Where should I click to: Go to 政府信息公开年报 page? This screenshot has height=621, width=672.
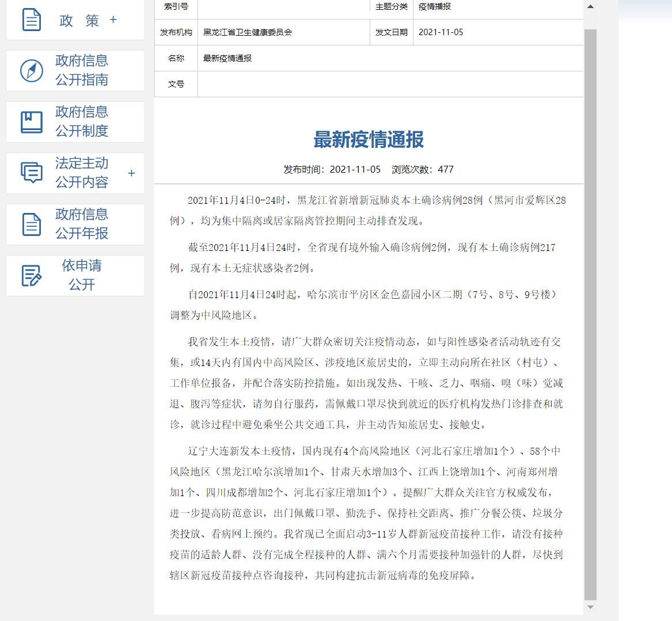click(x=82, y=224)
